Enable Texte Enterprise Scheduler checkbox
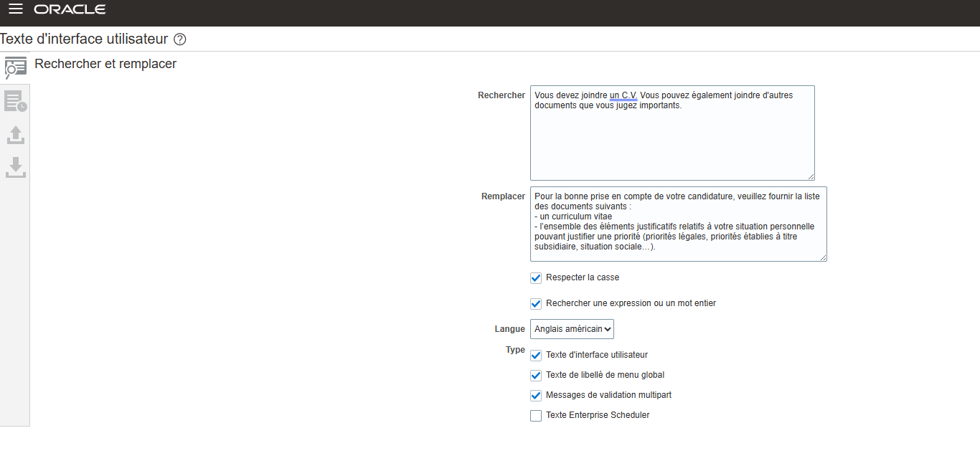The width and height of the screenshot is (980, 466). click(536, 416)
